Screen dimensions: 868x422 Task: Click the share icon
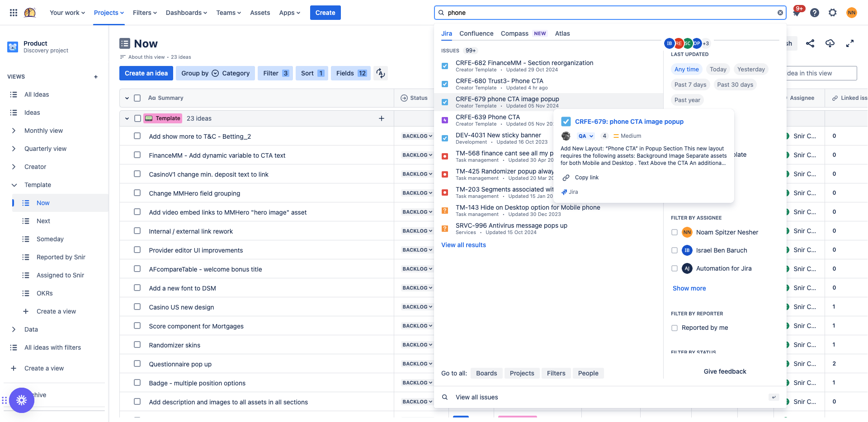click(x=810, y=43)
